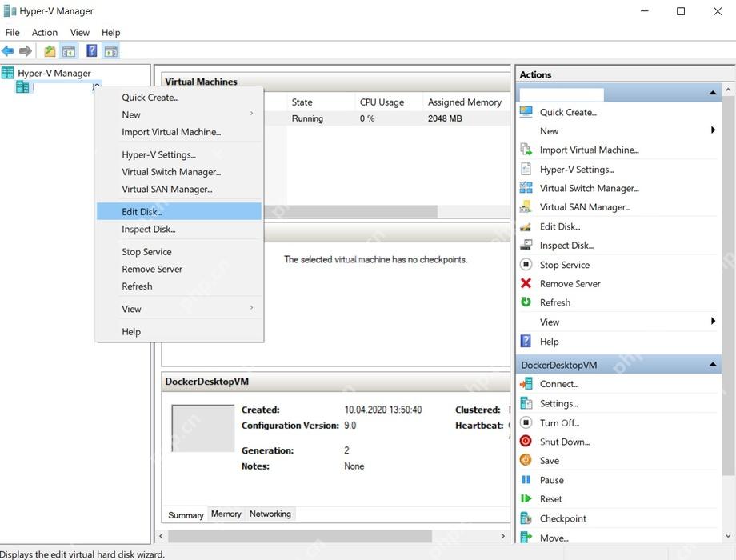
Task: Click the CPU Usage column header
Action: point(389,102)
